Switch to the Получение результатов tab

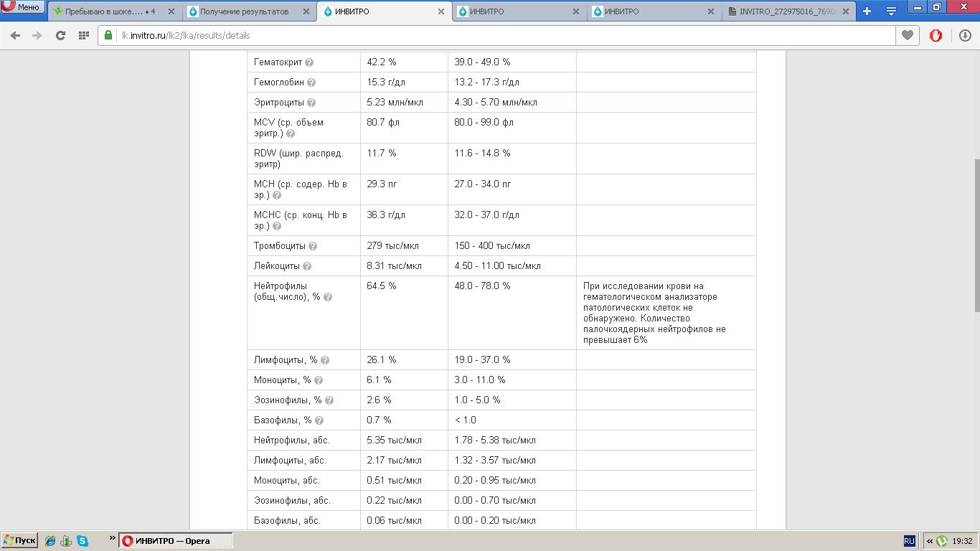coord(244,11)
